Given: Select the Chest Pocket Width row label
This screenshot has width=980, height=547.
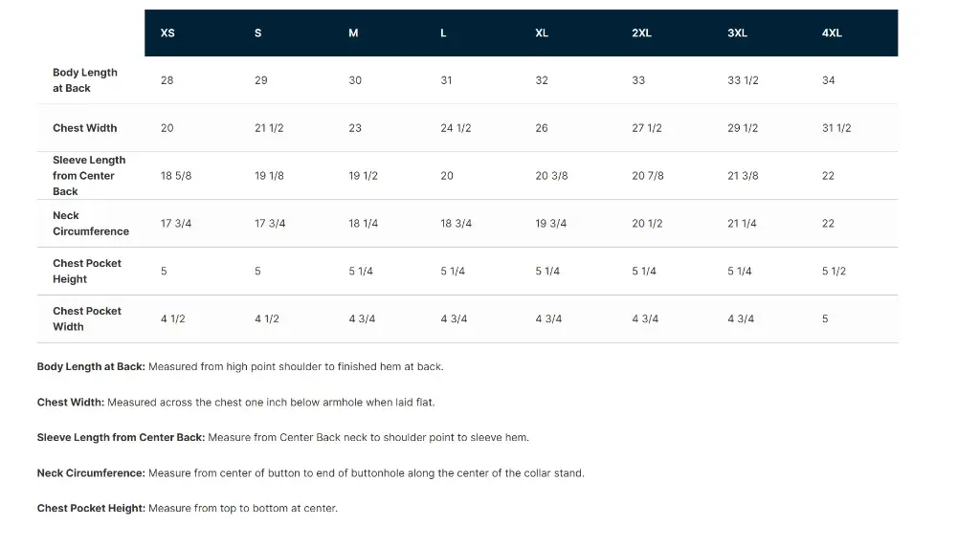Looking at the screenshot, I should 87,319.
